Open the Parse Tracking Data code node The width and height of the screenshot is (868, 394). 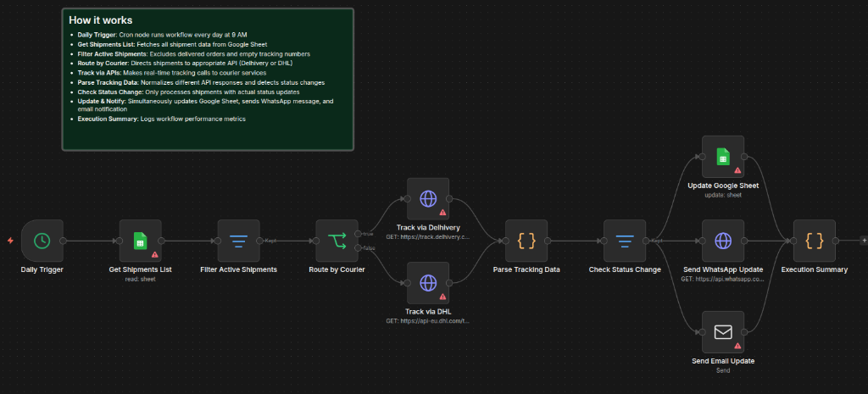pyautogui.click(x=526, y=241)
